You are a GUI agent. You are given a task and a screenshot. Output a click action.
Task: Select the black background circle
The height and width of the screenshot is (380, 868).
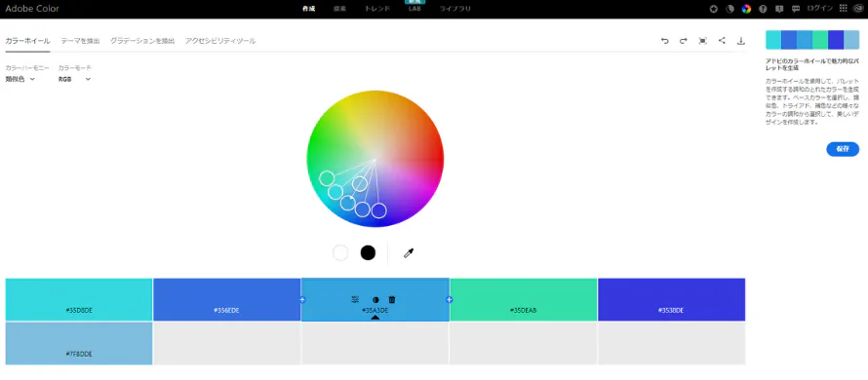tap(368, 252)
